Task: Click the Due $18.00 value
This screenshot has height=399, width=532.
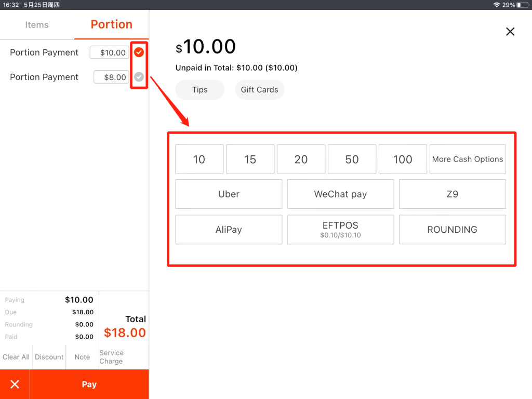Action: click(x=83, y=312)
